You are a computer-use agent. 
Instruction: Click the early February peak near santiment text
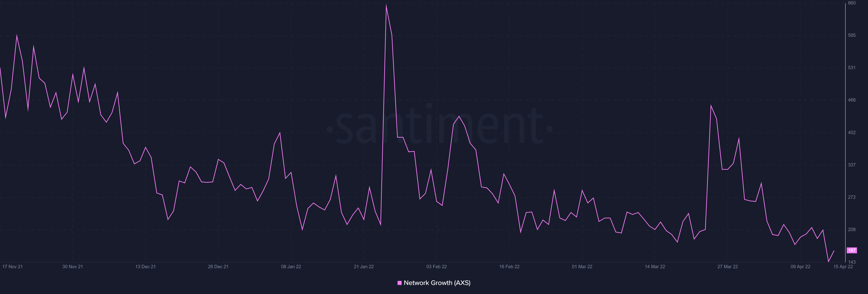pos(459,116)
